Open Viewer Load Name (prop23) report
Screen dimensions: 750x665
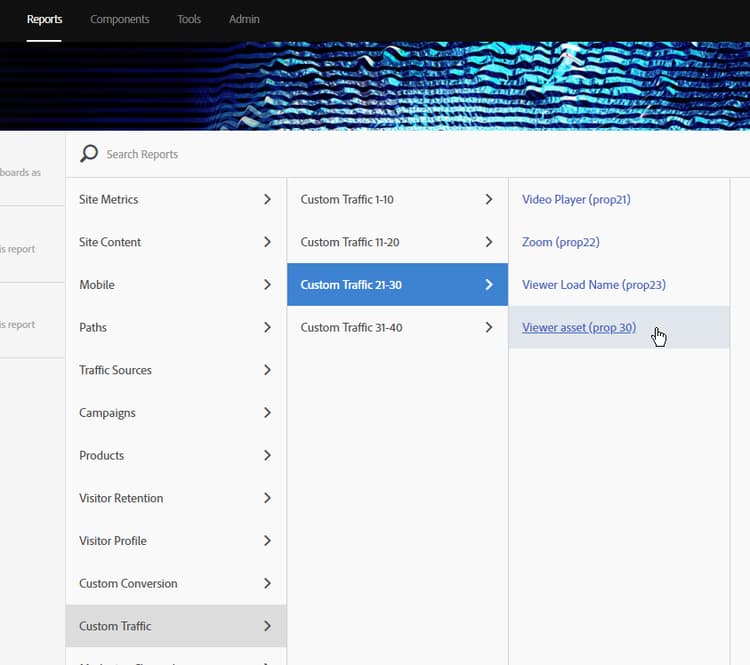pos(594,285)
